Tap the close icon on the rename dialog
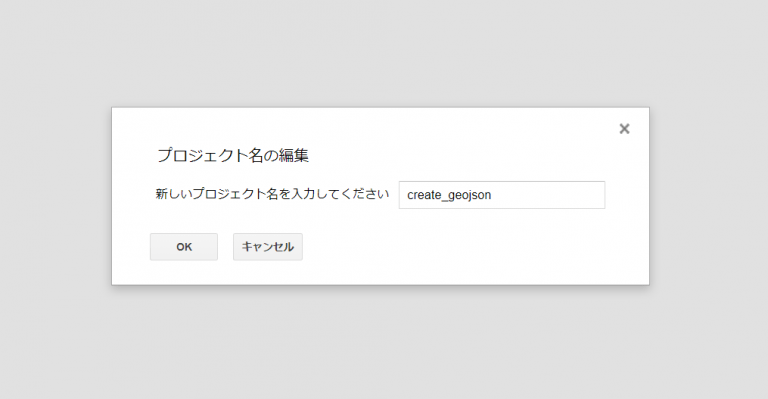This screenshot has width=768, height=399. [624, 129]
